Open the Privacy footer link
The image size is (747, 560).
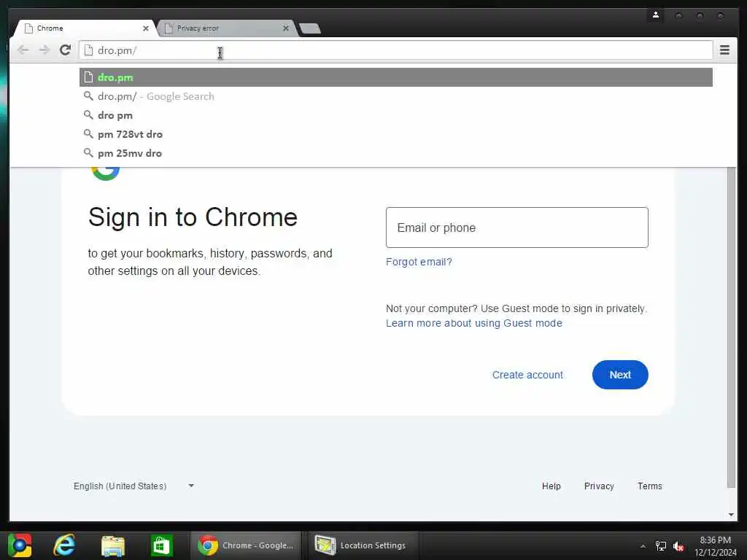click(599, 486)
